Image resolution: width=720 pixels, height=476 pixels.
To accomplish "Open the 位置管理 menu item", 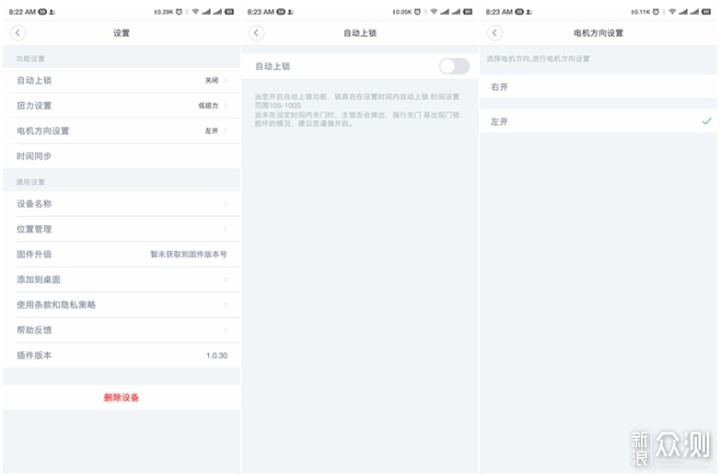I will point(120,229).
